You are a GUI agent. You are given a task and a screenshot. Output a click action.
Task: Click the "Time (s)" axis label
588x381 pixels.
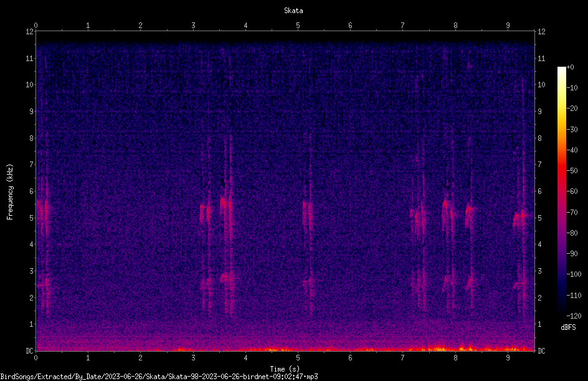click(285, 369)
